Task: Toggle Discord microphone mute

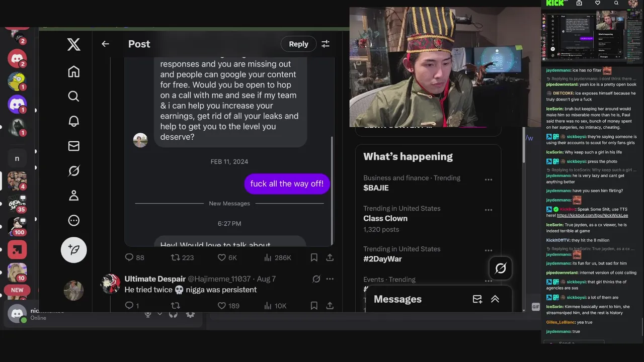Action: 148,314
